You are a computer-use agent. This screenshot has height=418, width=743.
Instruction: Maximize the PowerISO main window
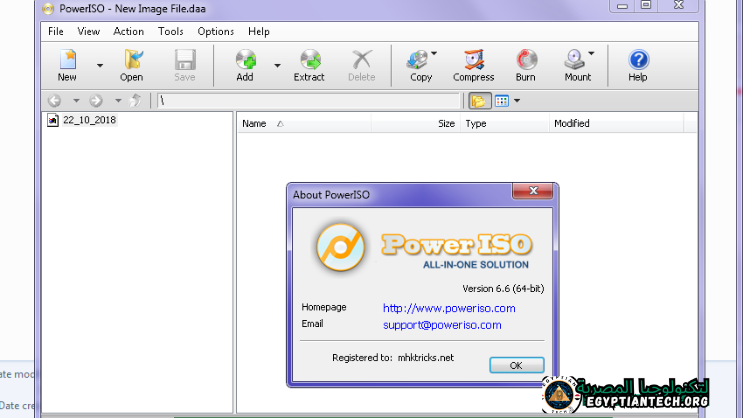pos(646,6)
